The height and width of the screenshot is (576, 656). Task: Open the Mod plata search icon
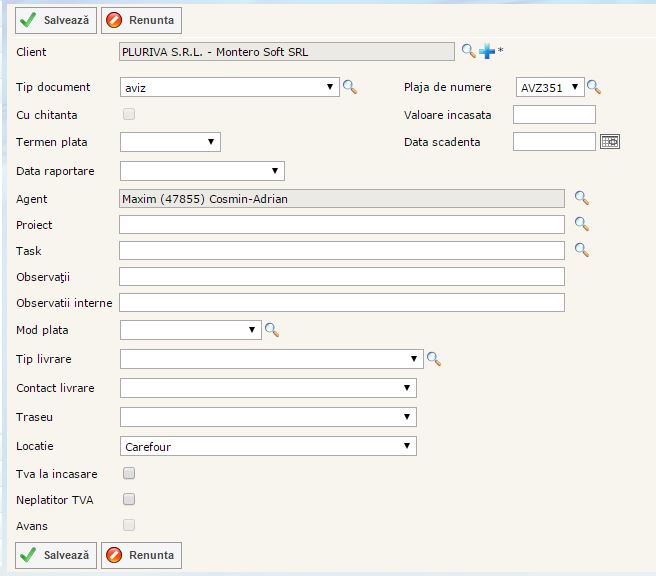click(271, 329)
